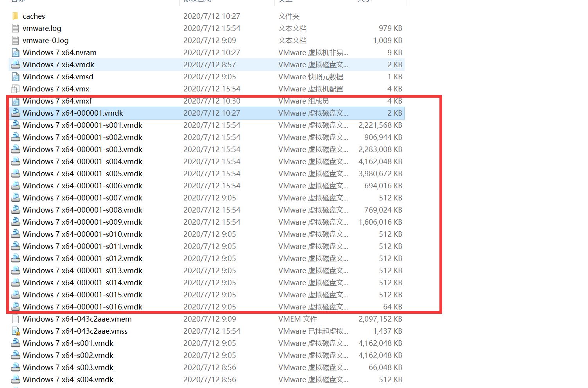The image size is (588, 388).
Task: Click the x64-000001-s001.vmdk disk icon
Action: tap(15, 125)
